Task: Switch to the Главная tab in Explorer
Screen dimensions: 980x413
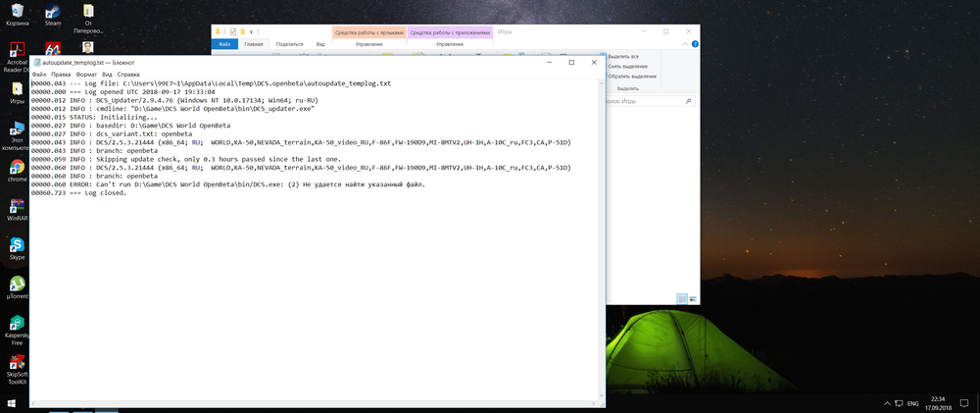Action: 254,44
